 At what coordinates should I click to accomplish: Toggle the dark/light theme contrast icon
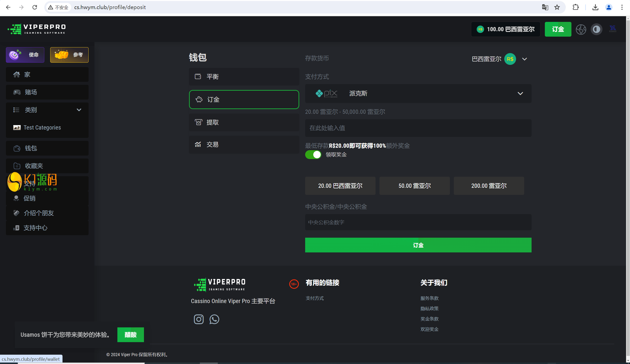[596, 29]
